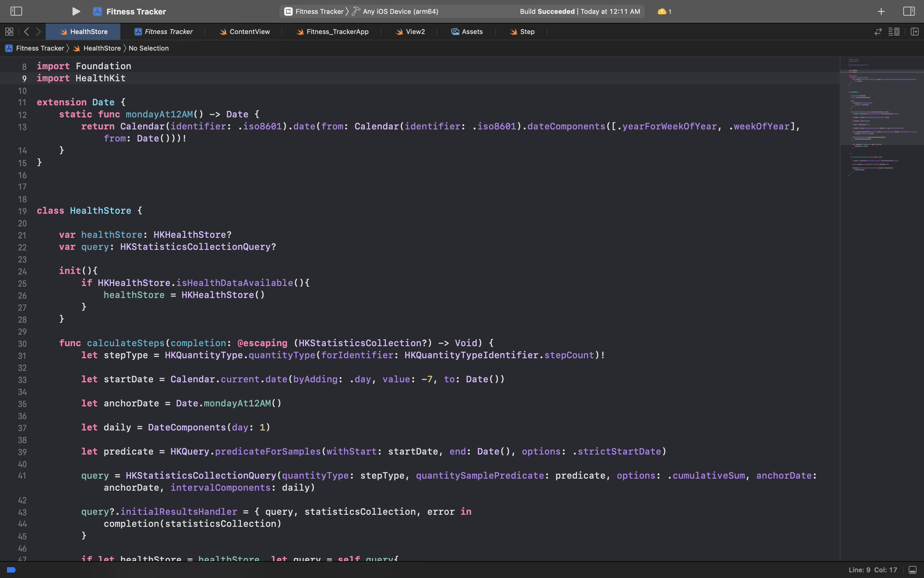
Task: Show the yellow warning issue indicator
Action: click(664, 11)
